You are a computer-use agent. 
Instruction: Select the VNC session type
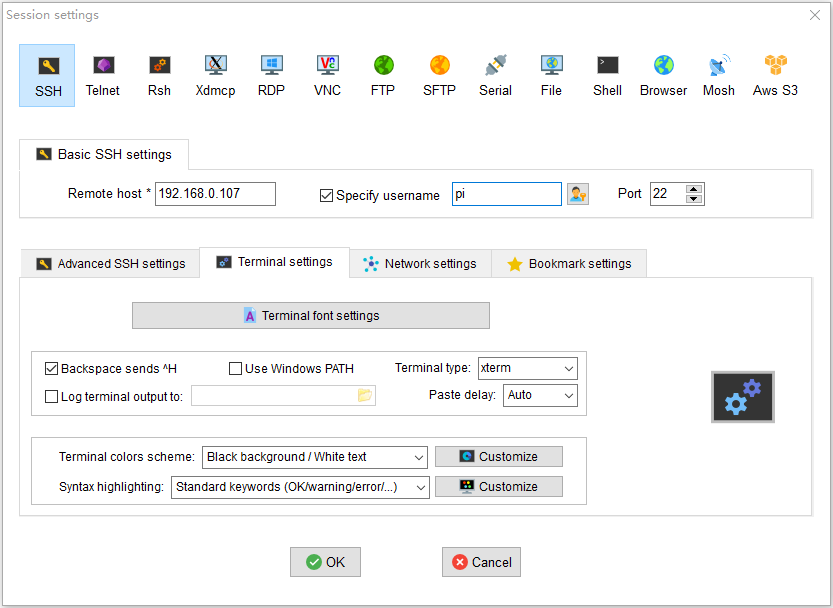(327, 75)
